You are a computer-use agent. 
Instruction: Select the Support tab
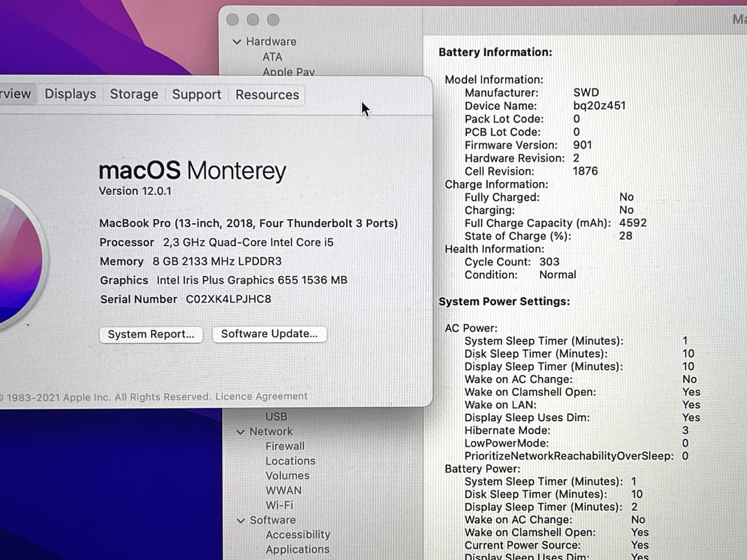tap(197, 95)
